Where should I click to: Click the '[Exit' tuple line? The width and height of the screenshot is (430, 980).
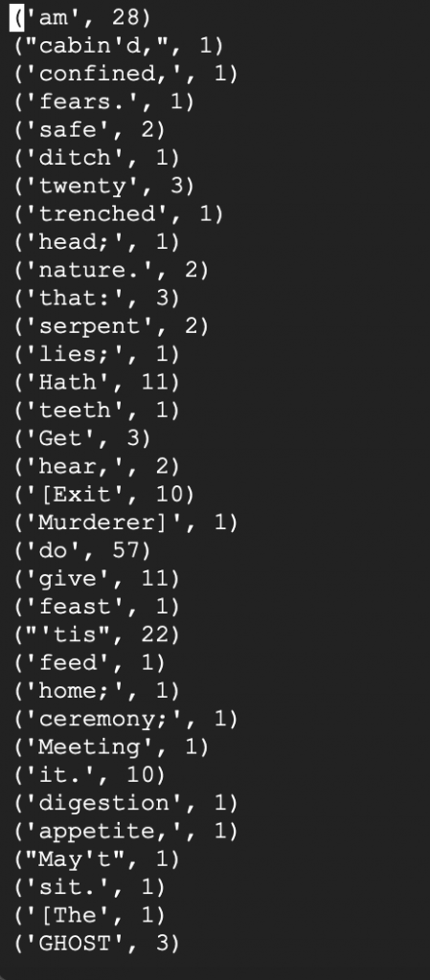pyautogui.click(x=104, y=495)
